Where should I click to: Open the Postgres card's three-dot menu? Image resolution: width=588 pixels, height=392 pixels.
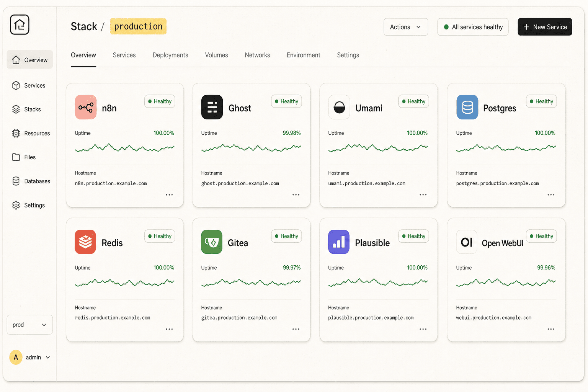pyautogui.click(x=551, y=195)
